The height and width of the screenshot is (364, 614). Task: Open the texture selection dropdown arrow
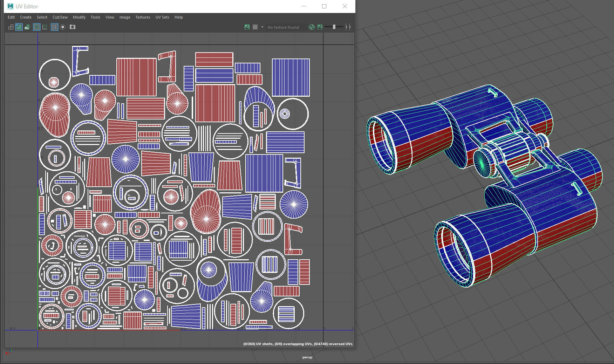pos(262,27)
